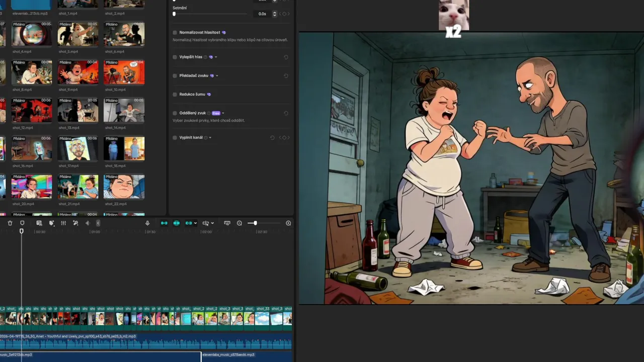Start voice recording with the microphone icon
Image resolution: width=644 pixels, height=362 pixels.
pos(147,223)
